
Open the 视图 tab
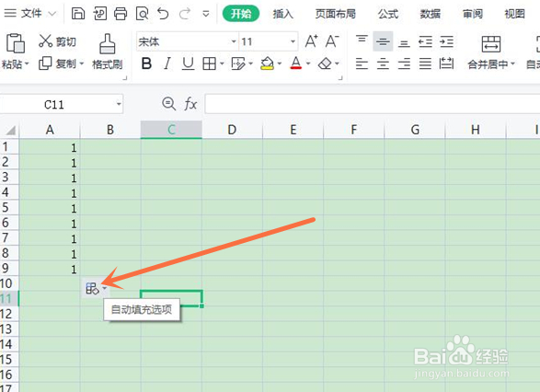[x=514, y=14]
